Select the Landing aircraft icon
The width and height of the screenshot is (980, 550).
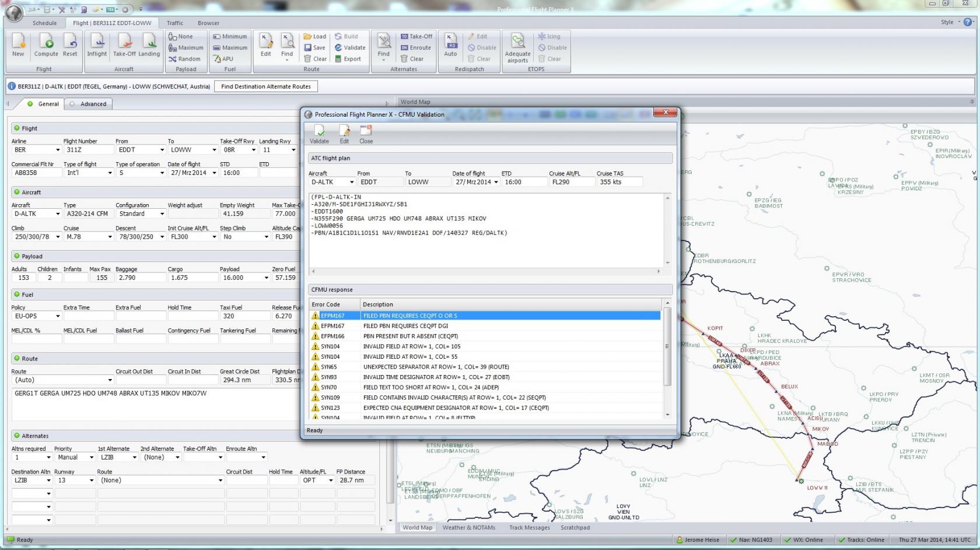149,45
